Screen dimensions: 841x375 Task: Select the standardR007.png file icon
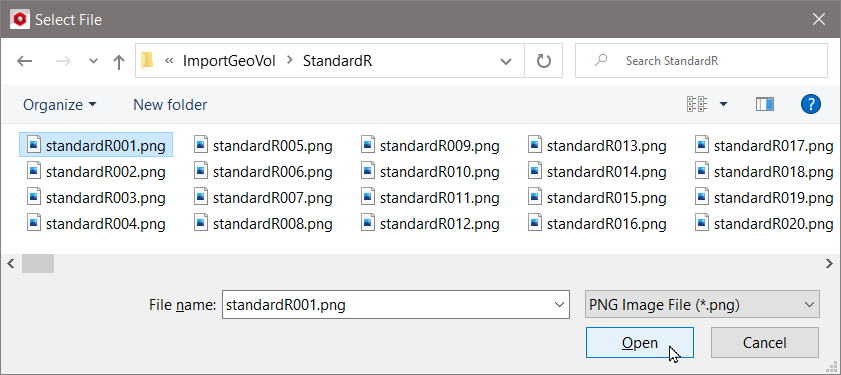(201, 197)
